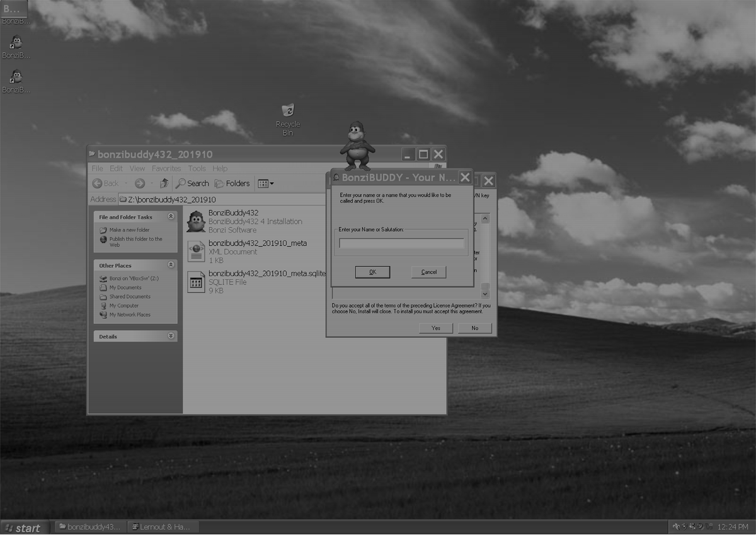Collapse the Other Places panel
The height and width of the screenshot is (535, 756).
click(x=170, y=265)
